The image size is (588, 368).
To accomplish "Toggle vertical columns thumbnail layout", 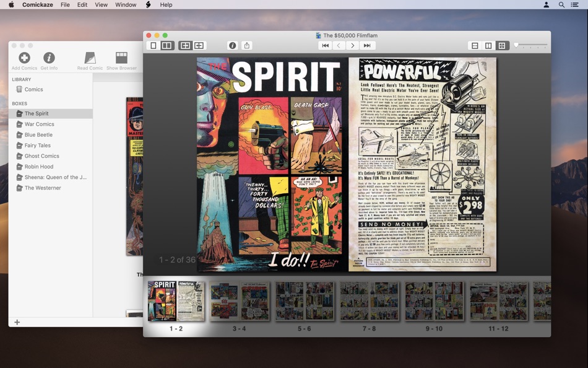I will 488,45.
